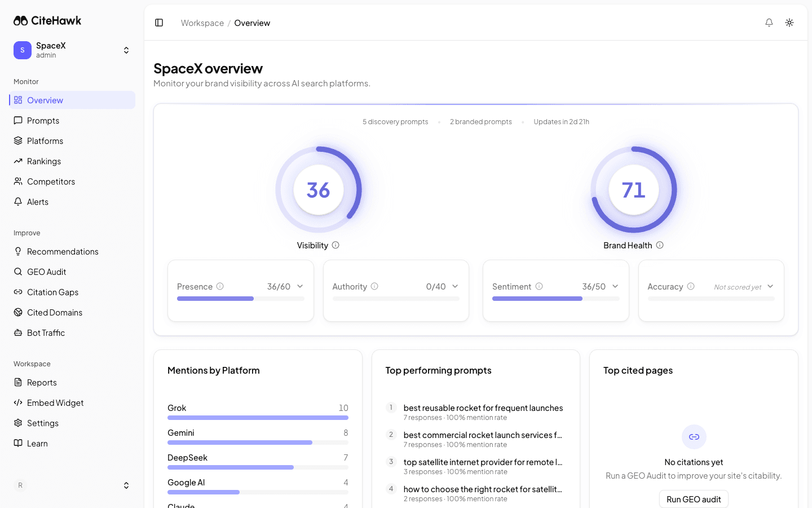Expand the Accuracy score card chevron
This screenshot has width=812, height=508.
tap(770, 286)
